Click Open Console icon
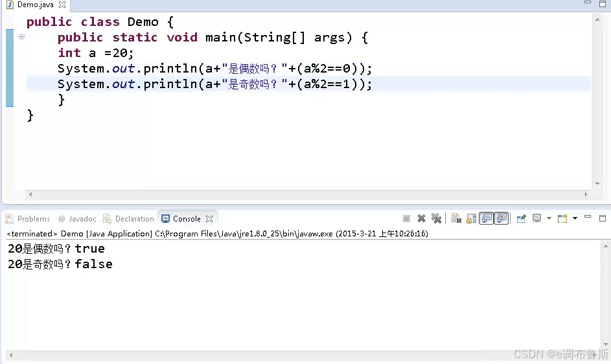Viewport: 611px width, 364px height. (562, 219)
